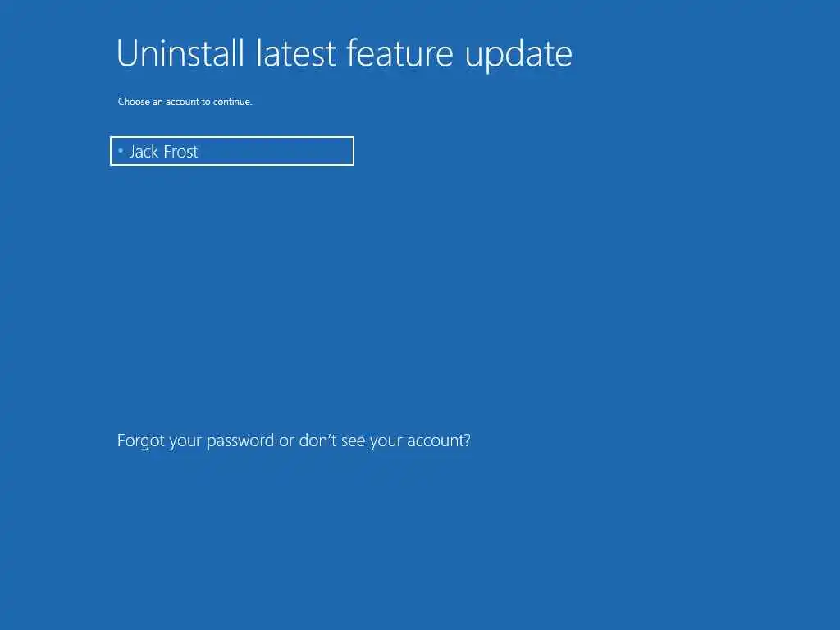
Task: Click the word Uninstall in the title
Action: [x=180, y=53]
